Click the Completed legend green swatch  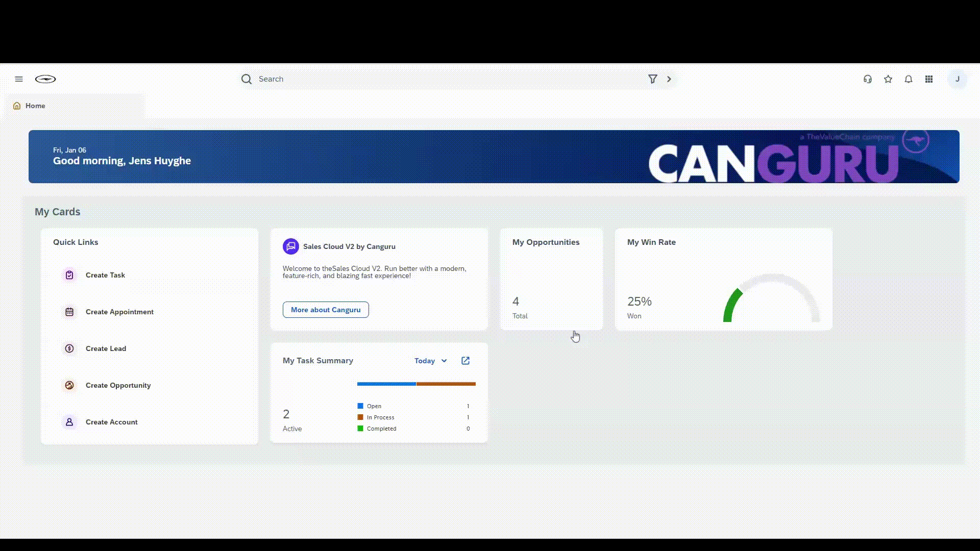click(x=360, y=429)
